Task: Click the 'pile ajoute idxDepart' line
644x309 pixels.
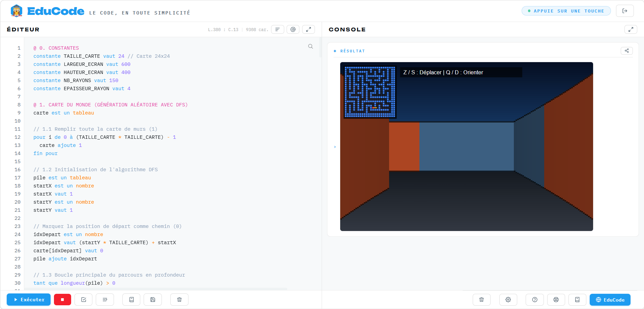Action: tap(65, 259)
